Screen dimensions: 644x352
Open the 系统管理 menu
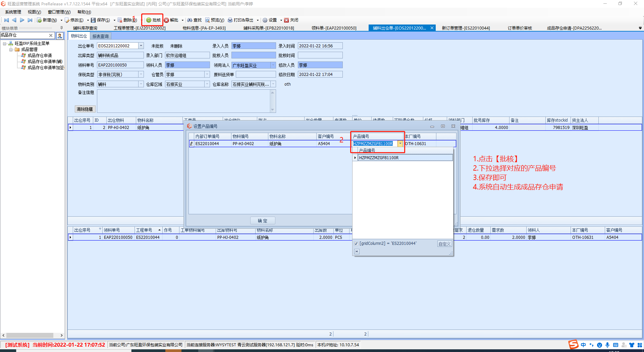coord(13,12)
